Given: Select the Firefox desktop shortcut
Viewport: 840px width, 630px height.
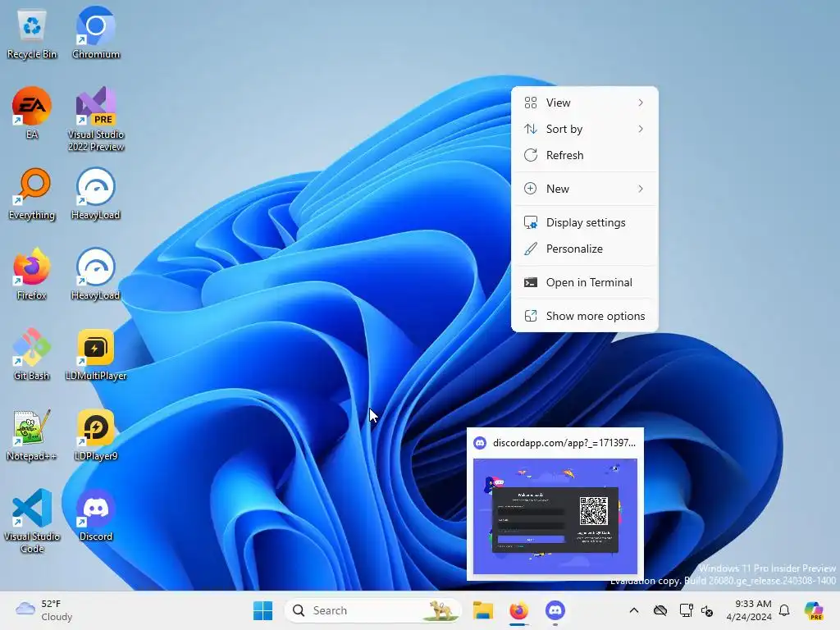Looking at the screenshot, I should 32,274.
